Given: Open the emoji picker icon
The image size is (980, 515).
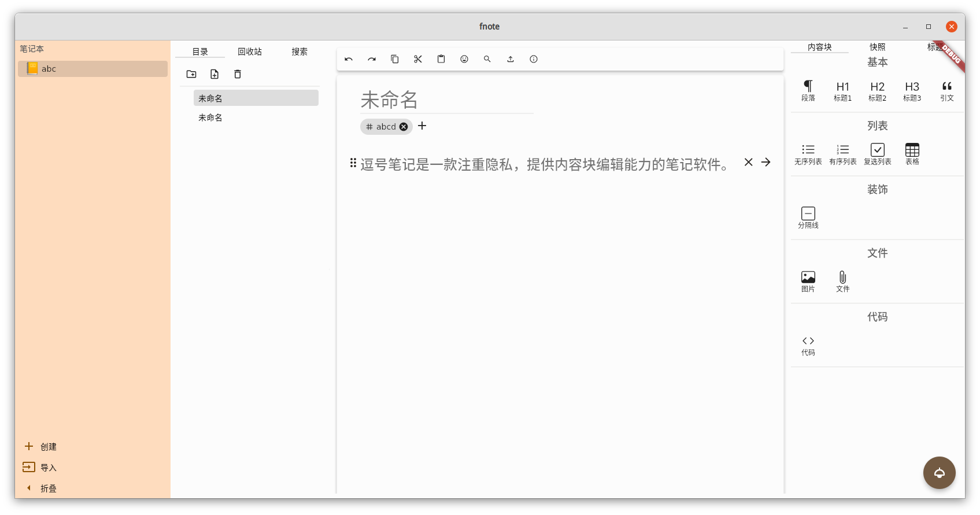Looking at the screenshot, I should 464,59.
